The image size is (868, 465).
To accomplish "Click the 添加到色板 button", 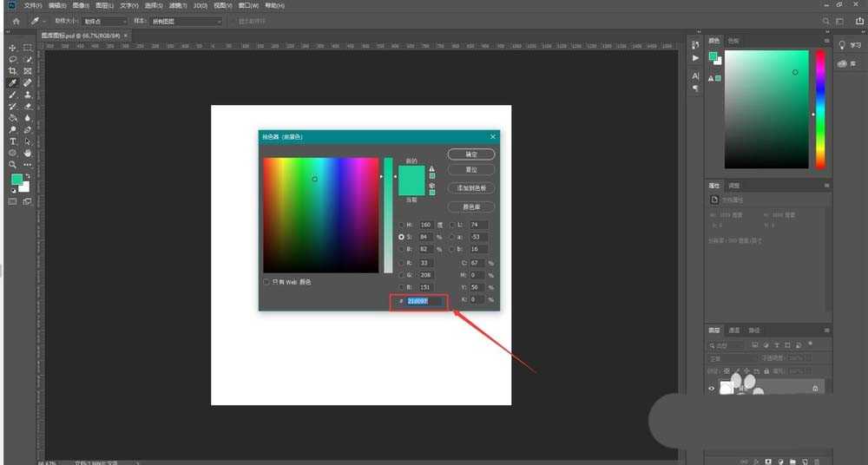I will click(470, 187).
